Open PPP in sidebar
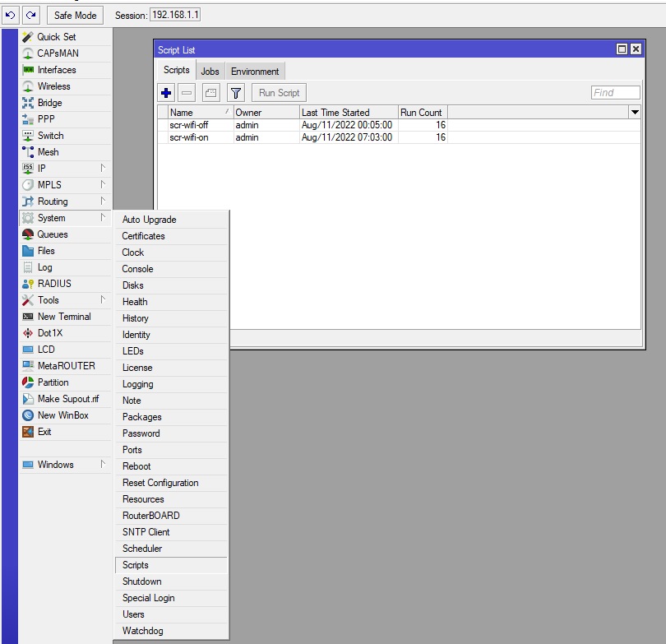This screenshot has height=644, width=666. point(66,119)
